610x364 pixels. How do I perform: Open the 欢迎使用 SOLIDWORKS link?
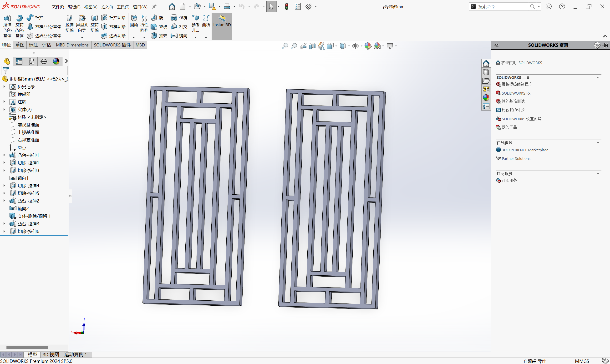pos(519,63)
